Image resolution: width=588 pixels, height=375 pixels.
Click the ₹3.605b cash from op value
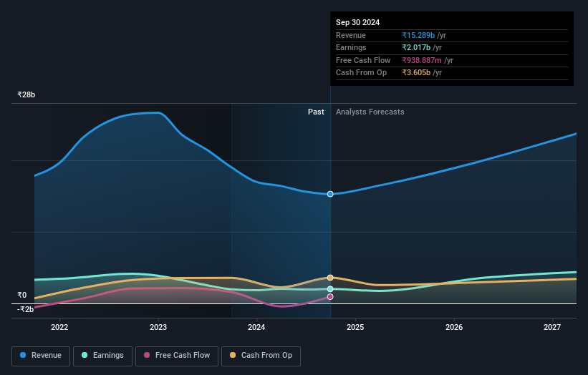[x=416, y=73]
